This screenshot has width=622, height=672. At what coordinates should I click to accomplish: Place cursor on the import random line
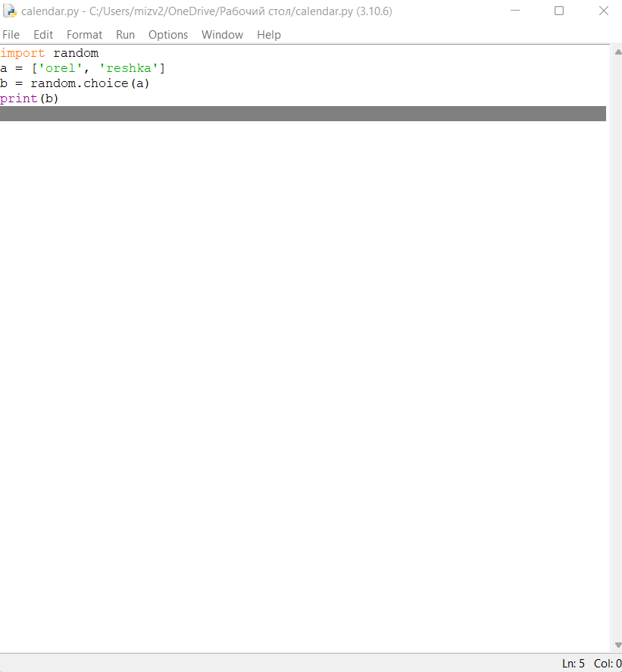tap(49, 53)
